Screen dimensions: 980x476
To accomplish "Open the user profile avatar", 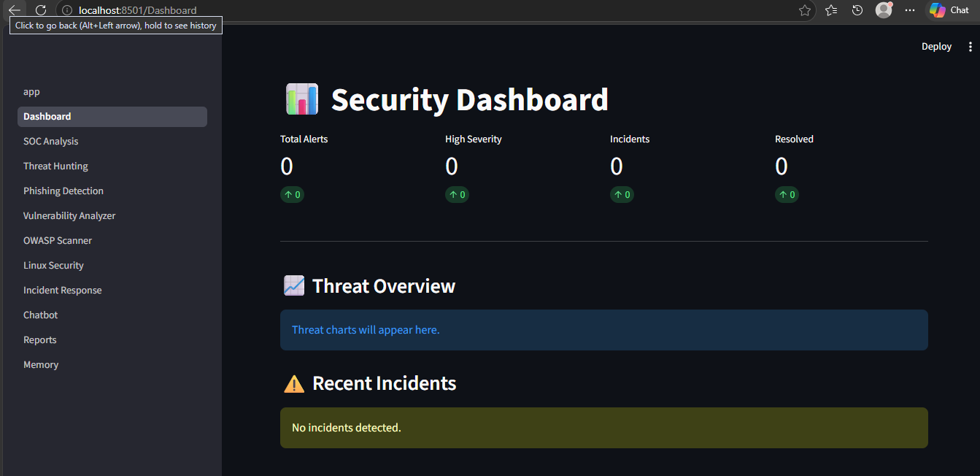I will [x=884, y=9].
